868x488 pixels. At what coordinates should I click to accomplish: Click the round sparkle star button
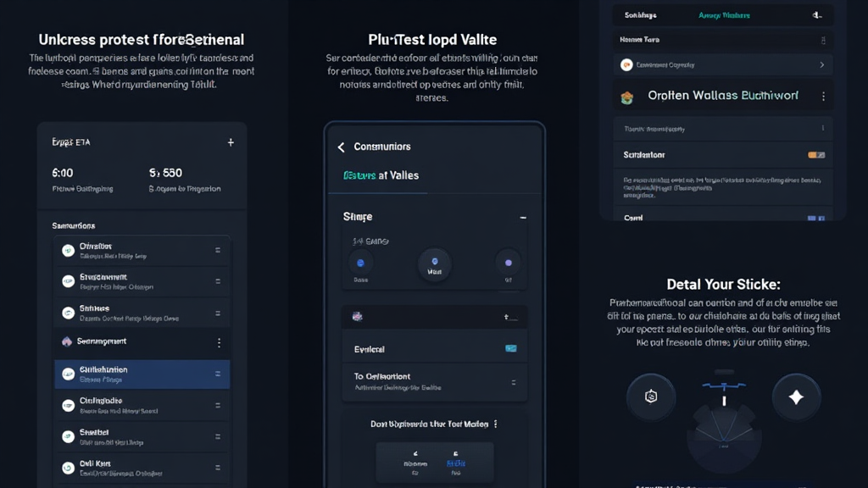796,397
